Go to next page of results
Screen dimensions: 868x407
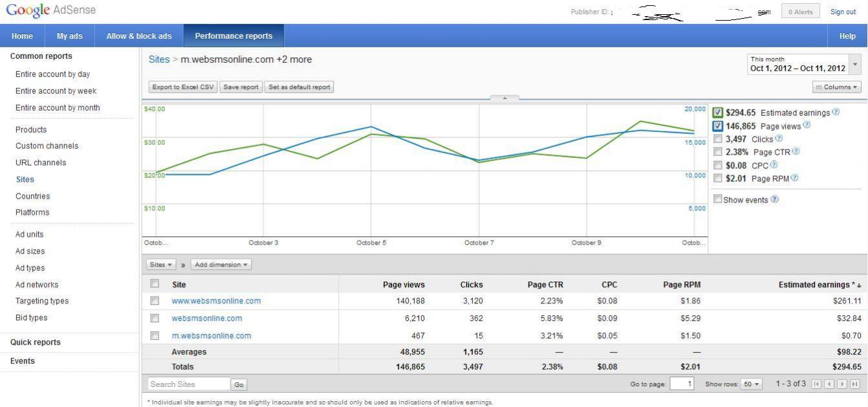tap(841, 384)
